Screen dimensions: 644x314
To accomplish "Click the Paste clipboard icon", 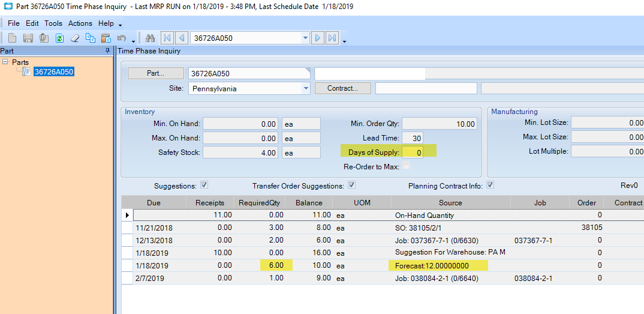I will [x=106, y=38].
